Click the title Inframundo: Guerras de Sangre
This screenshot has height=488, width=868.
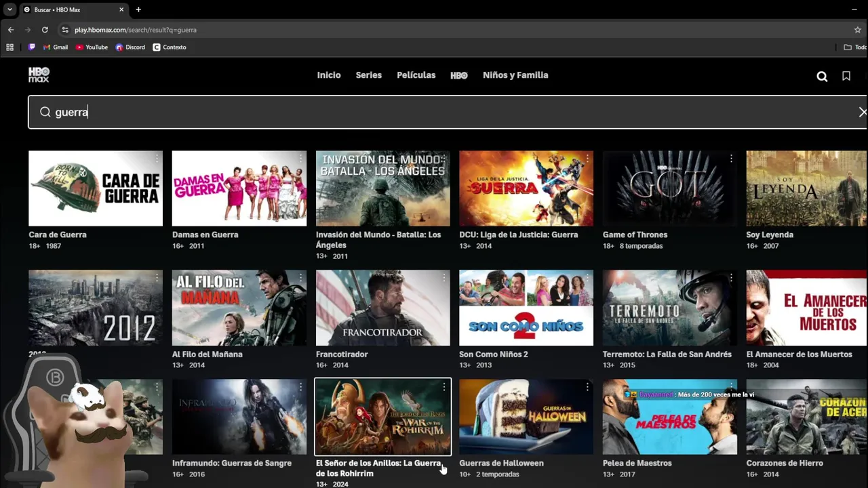pyautogui.click(x=232, y=463)
